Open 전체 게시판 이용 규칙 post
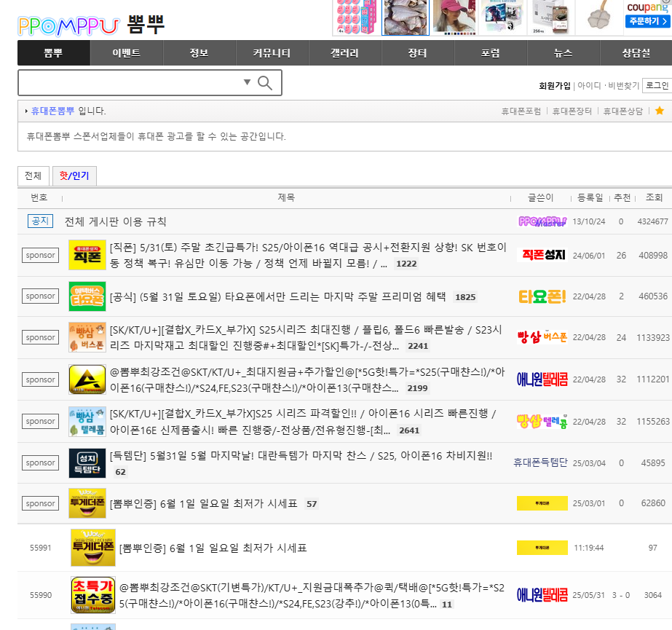Viewport: 672px width, 630px height. 115,221
